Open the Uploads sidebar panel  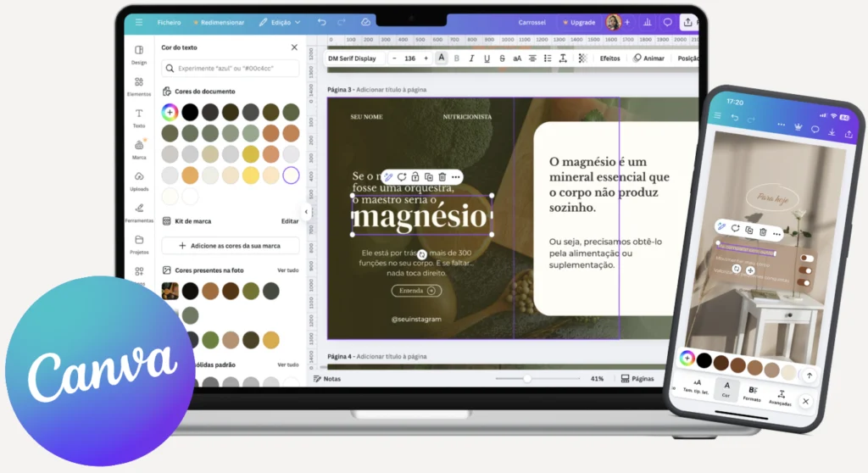point(138,180)
